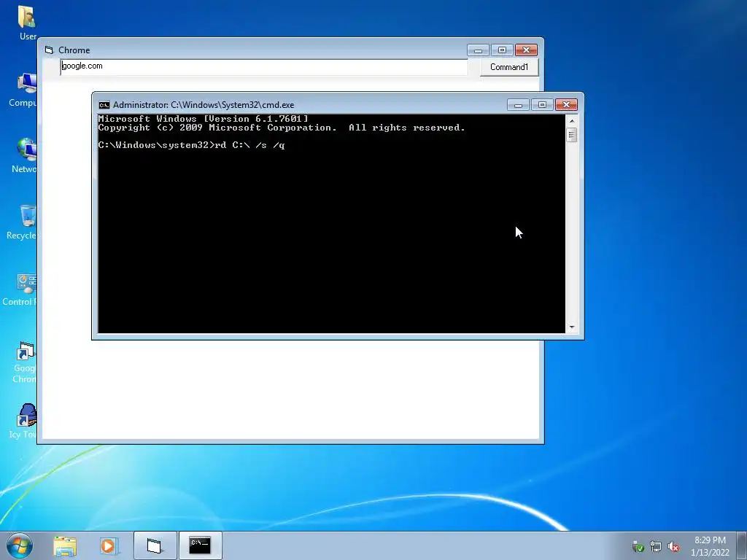The image size is (747, 560).
Task: Open the network status tray icon
Action: pos(656,547)
